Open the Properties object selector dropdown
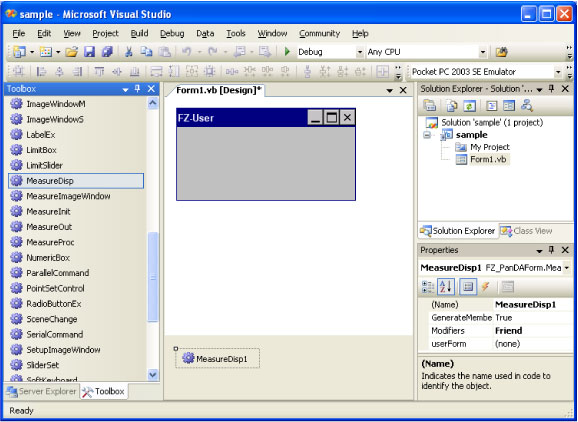Image resolution: width=578 pixels, height=422 pixels. [567, 268]
